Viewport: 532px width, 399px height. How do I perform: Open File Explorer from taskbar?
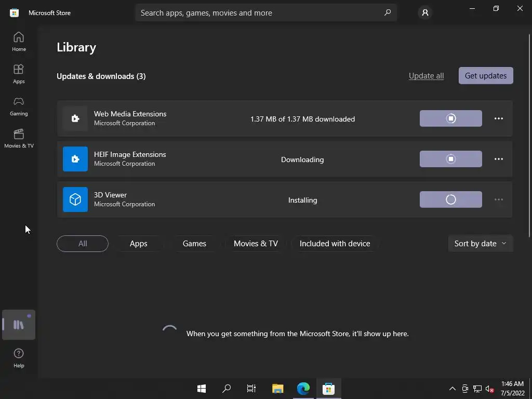(277, 389)
